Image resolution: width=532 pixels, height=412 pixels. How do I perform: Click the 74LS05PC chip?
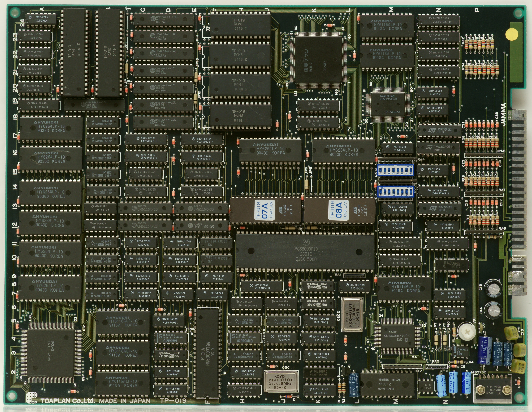pyautogui.click(x=320, y=373)
